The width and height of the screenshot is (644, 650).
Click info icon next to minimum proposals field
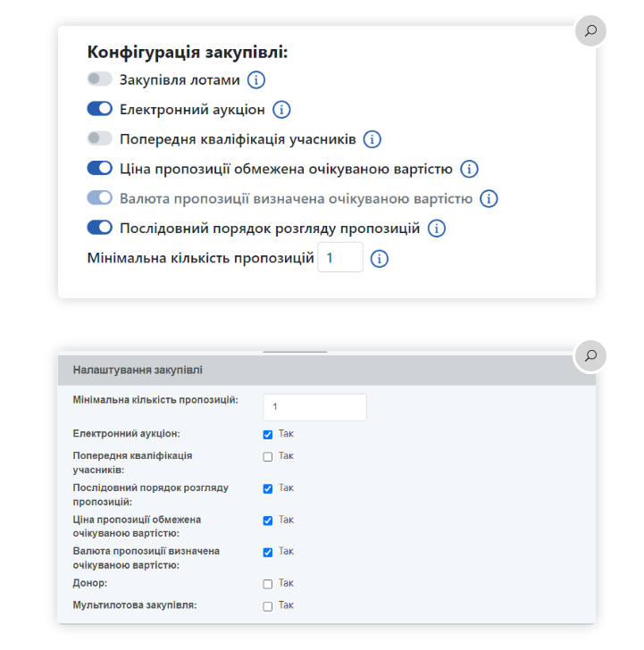pos(379,259)
